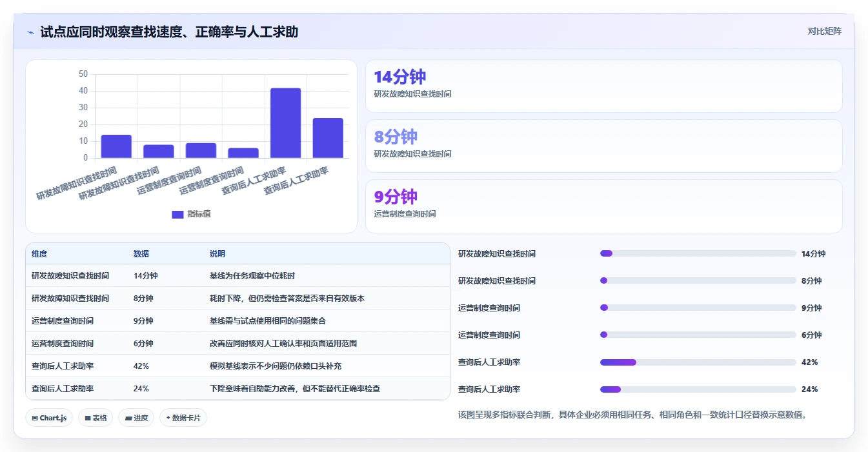Select the 表格 chip
This screenshot has height=452, width=868.
coord(96,418)
